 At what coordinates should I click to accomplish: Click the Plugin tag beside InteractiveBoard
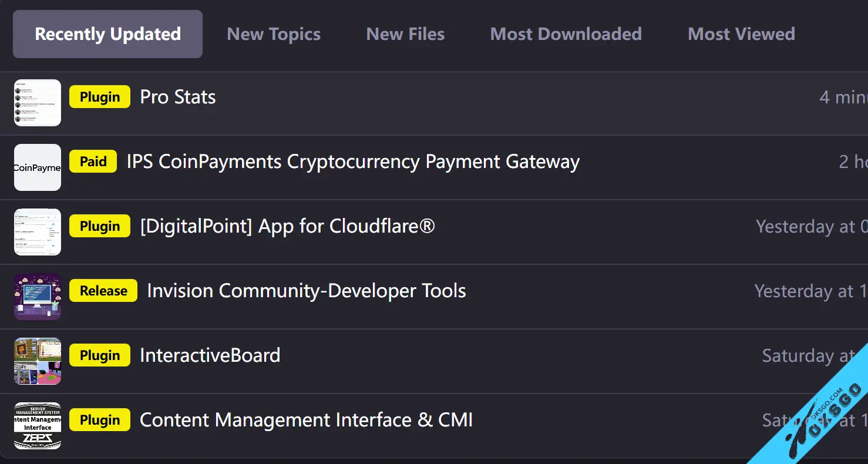click(100, 355)
